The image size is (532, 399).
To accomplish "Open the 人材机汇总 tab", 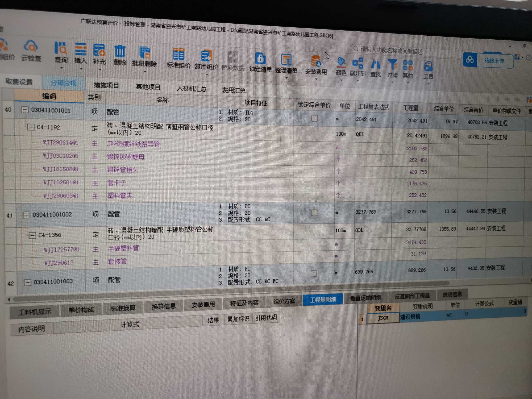I will click(x=192, y=89).
